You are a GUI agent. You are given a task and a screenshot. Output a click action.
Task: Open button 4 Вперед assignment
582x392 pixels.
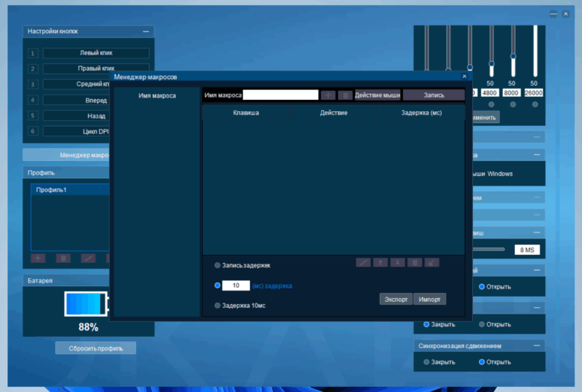[x=76, y=100]
